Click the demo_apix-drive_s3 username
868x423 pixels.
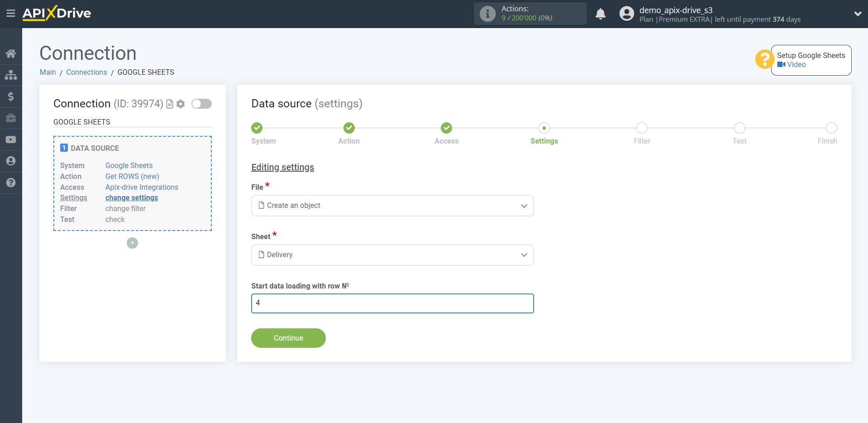[x=676, y=10]
